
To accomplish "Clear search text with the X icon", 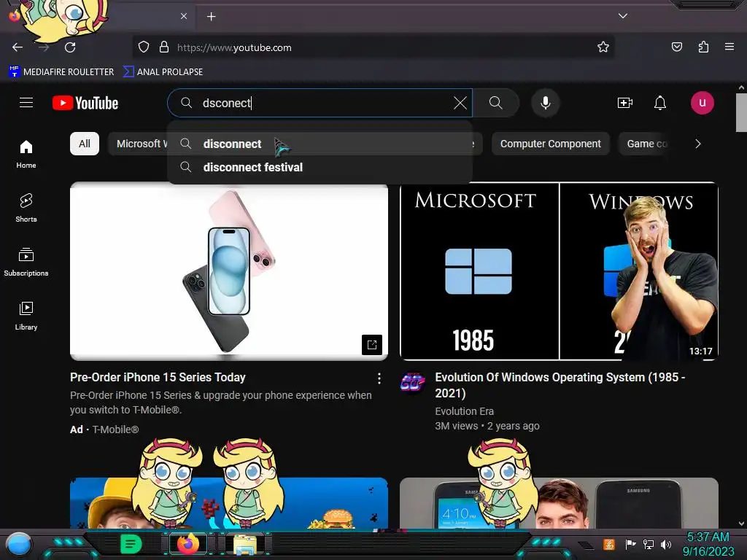I will pyautogui.click(x=460, y=103).
